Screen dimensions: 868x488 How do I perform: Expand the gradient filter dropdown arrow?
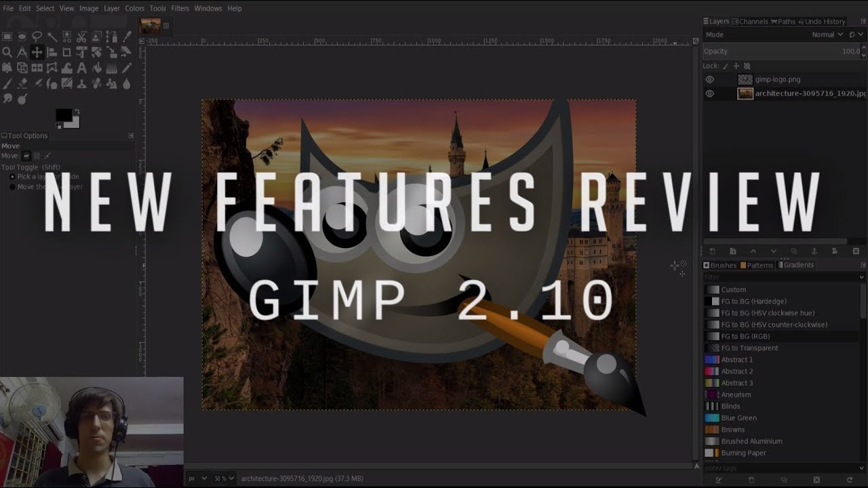pos(862,277)
